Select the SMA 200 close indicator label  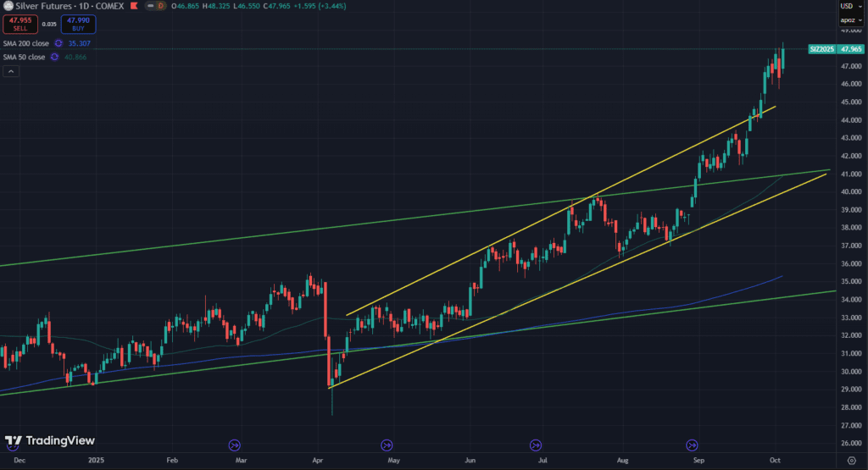pyautogui.click(x=25, y=42)
